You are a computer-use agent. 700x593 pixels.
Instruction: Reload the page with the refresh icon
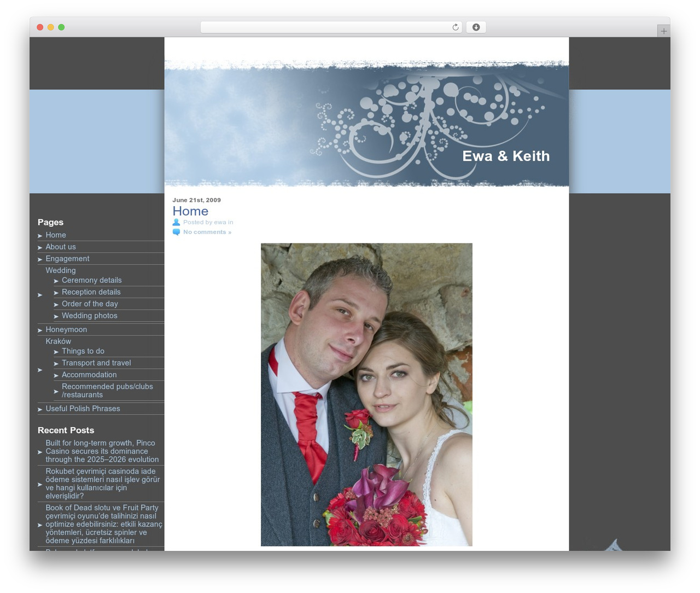455,27
